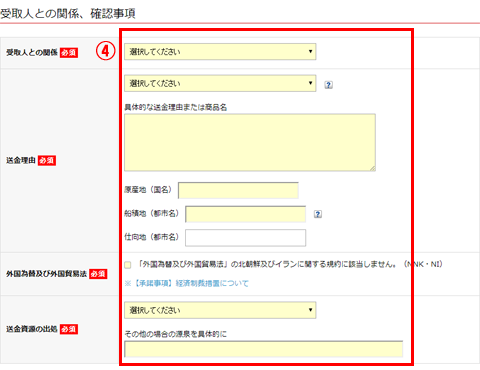Click the 送金資源の出処 row label
The height and width of the screenshot is (370, 480).
(x=32, y=329)
